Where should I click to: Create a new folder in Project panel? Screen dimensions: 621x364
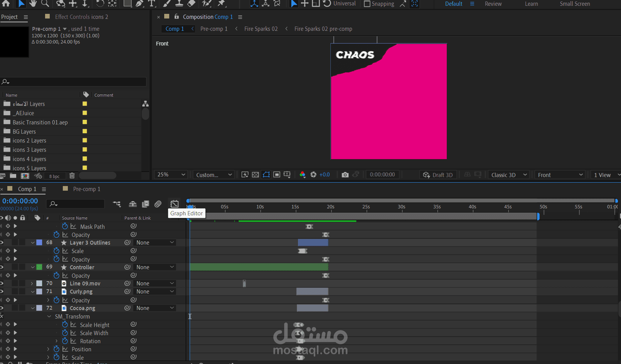click(13, 176)
